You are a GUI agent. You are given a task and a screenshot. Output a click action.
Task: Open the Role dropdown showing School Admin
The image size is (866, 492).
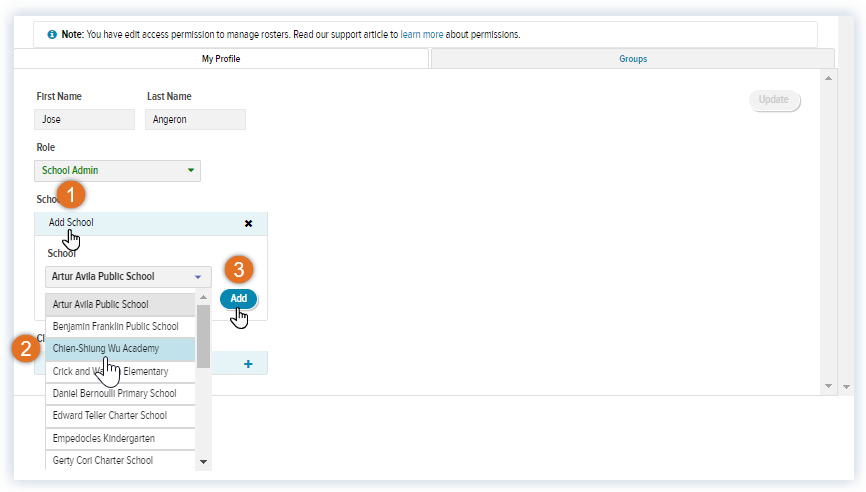click(x=117, y=171)
